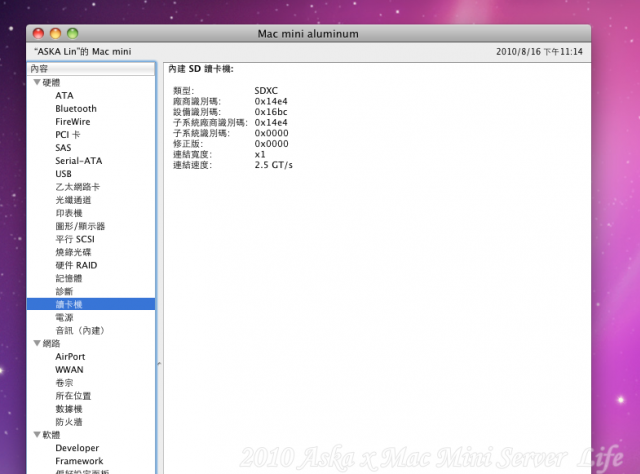Select Framework in the software list

click(x=79, y=461)
